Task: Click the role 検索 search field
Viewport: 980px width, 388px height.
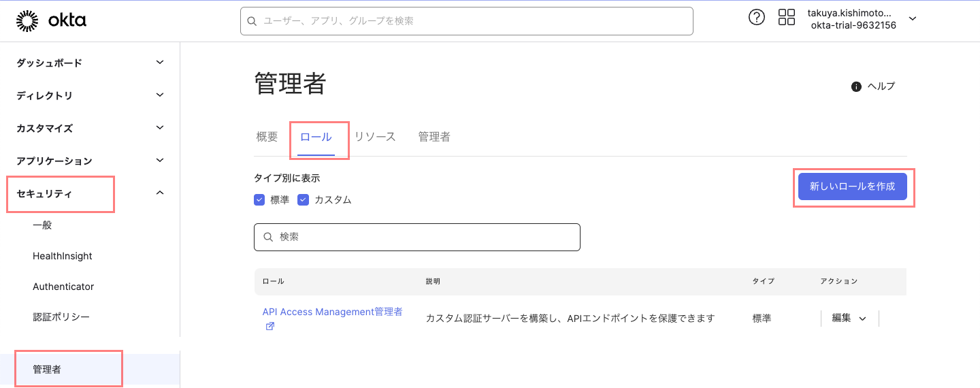Action: (416, 237)
